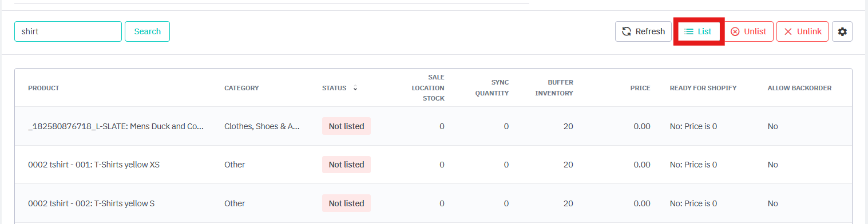This screenshot has width=868, height=224.
Task: Click 'Not listed' badge for Mens Duck row
Action: click(346, 126)
